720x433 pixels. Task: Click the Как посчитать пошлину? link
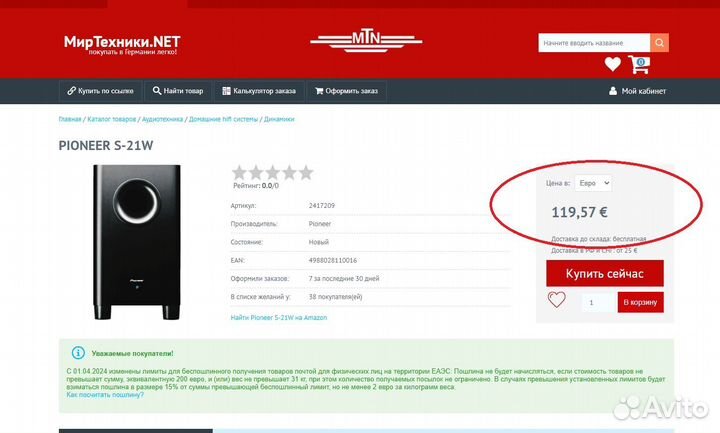tap(105, 395)
